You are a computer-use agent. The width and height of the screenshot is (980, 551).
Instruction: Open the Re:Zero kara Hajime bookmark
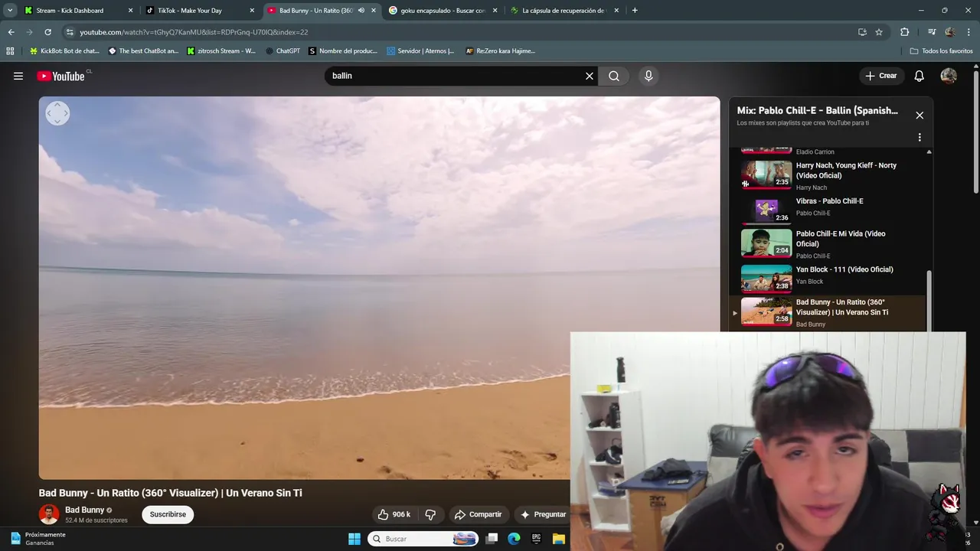tap(500, 51)
